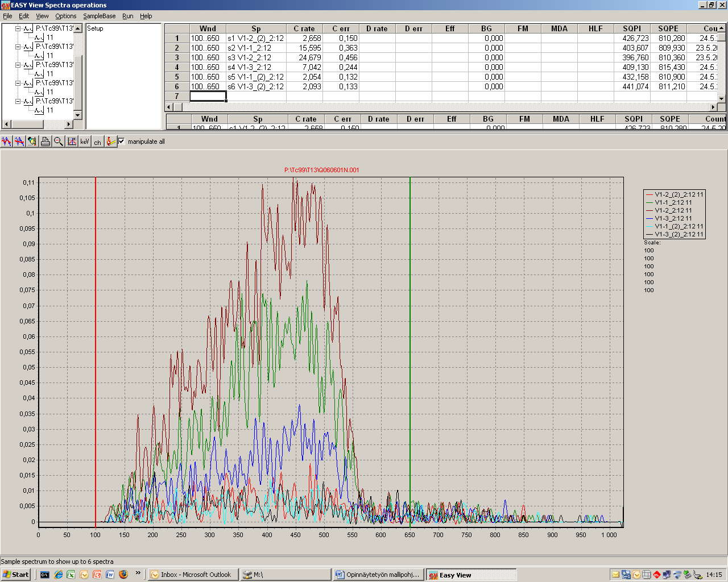Collapse the fourth P:\Tc99\T13 tree node
Image resolution: width=728 pixels, height=582 pixels.
pyautogui.click(x=18, y=83)
